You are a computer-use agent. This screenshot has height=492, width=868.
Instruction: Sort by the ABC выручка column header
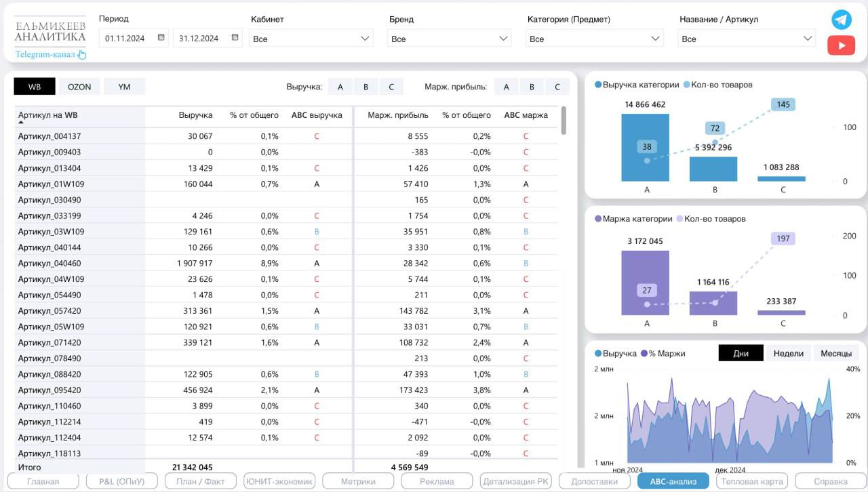pos(317,115)
